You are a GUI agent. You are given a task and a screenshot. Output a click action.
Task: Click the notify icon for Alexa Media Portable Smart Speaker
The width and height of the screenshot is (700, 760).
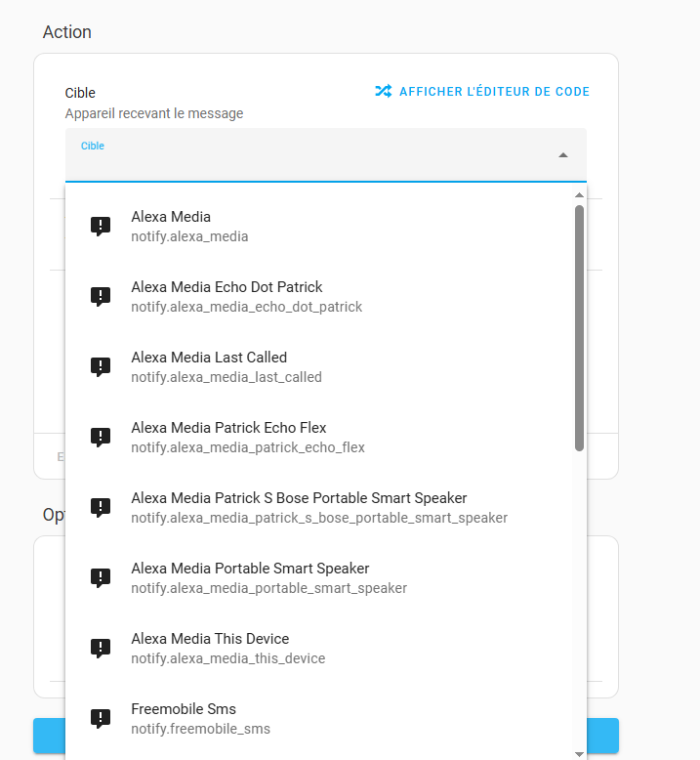tap(101, 577)
